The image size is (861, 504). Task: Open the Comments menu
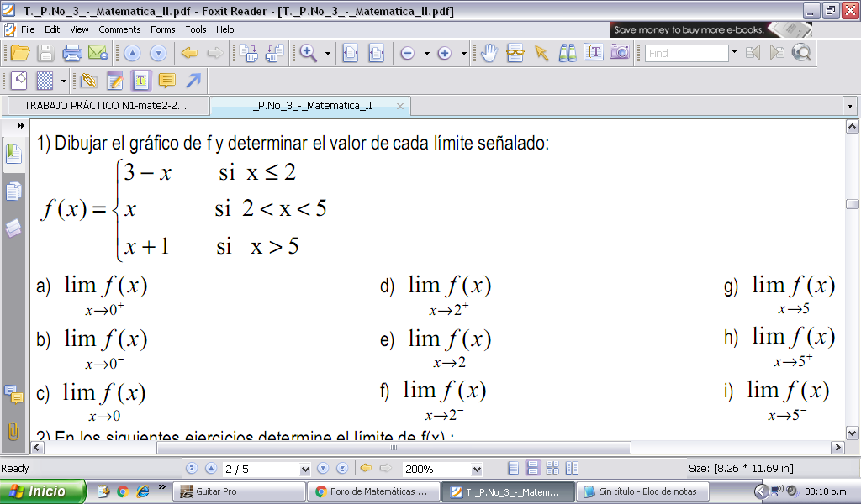(x=119, y=29)
